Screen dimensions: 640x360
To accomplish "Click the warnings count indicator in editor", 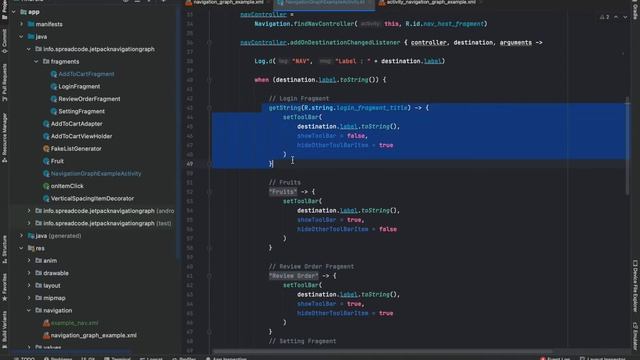I will 604,17.
